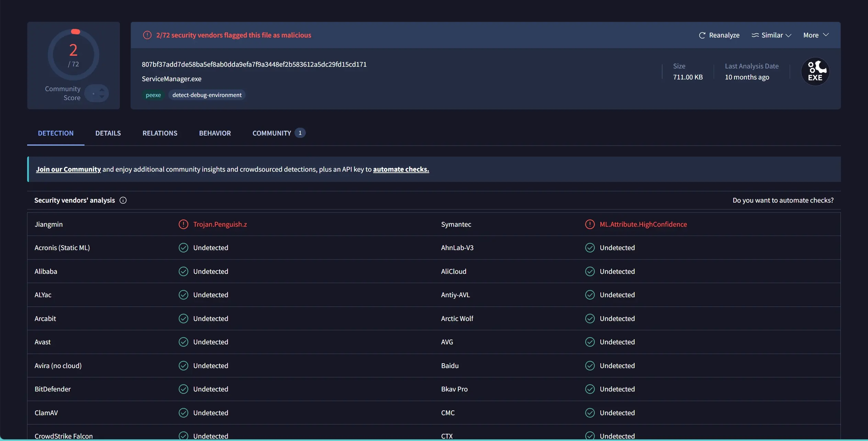Click the check icon for Baidu
Viewport: 868px width, 441px height.
click(590, 366)
